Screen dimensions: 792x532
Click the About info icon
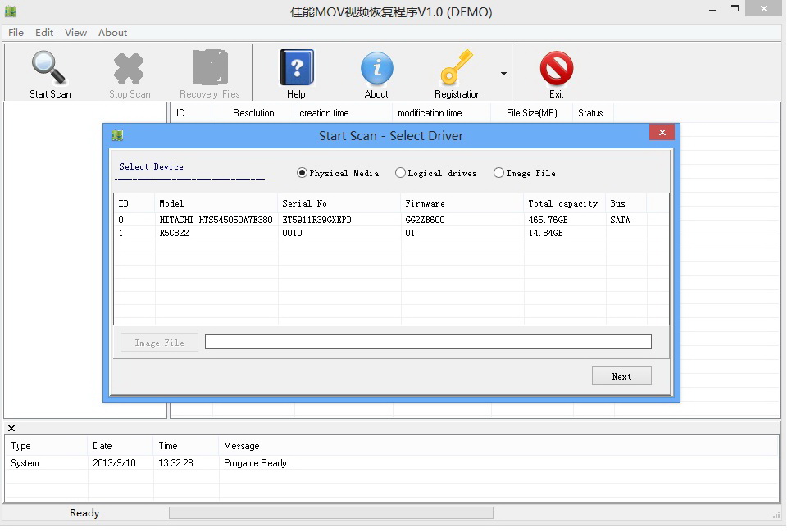pos(376,68)
